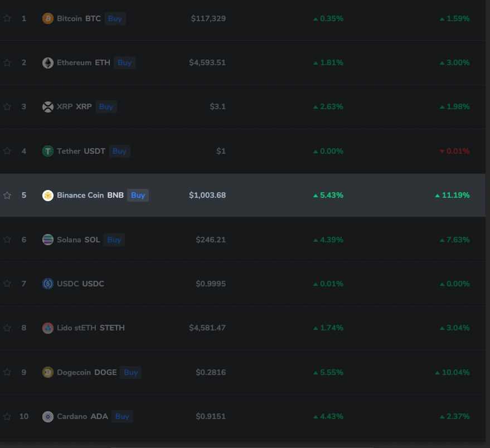Click the Dogecoin DOGE logo icon
The width and height of the screenshot is (490, 448).
47,372
